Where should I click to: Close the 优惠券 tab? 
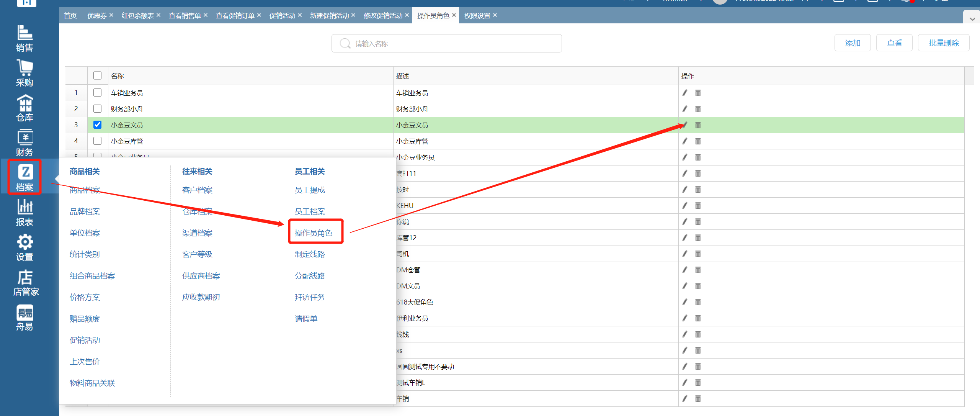(111, 15)
